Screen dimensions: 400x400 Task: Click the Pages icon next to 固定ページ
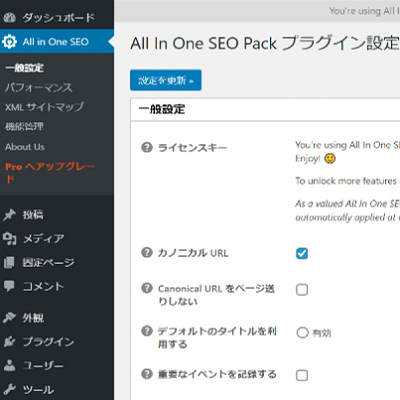(9, 263)
